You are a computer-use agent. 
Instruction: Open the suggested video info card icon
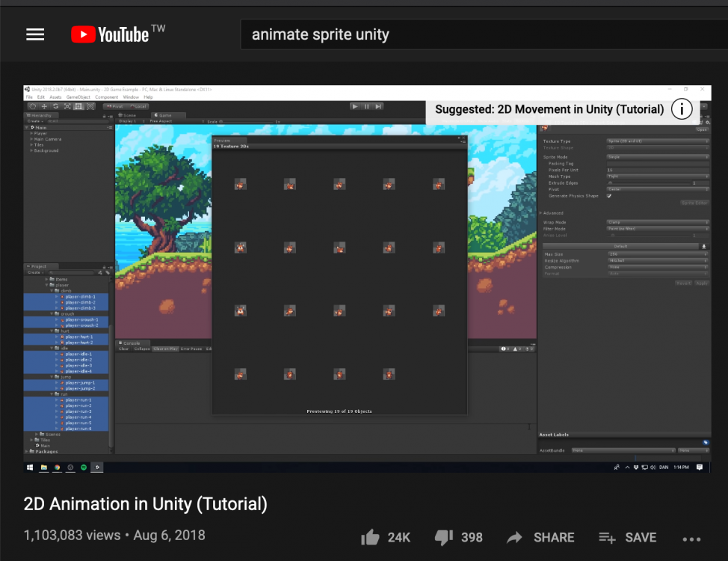point(682,109)
